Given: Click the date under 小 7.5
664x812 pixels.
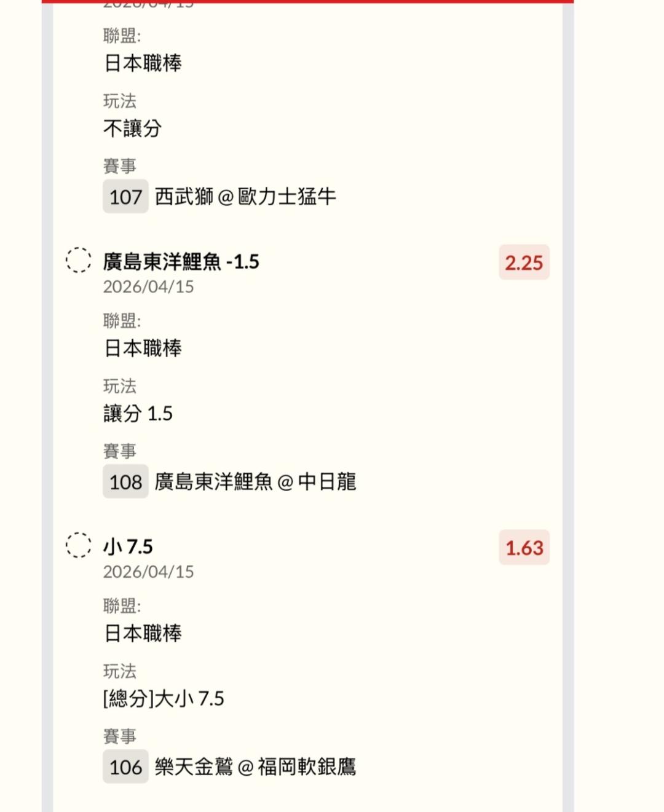Looking at the screenshot, I should coord(148,572).
